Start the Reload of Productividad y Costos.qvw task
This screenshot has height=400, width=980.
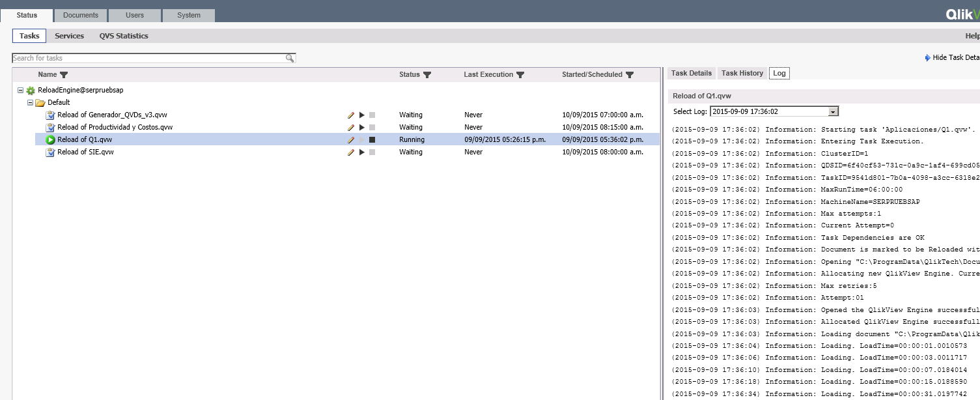pyautogui.click(x=362, y=128)
